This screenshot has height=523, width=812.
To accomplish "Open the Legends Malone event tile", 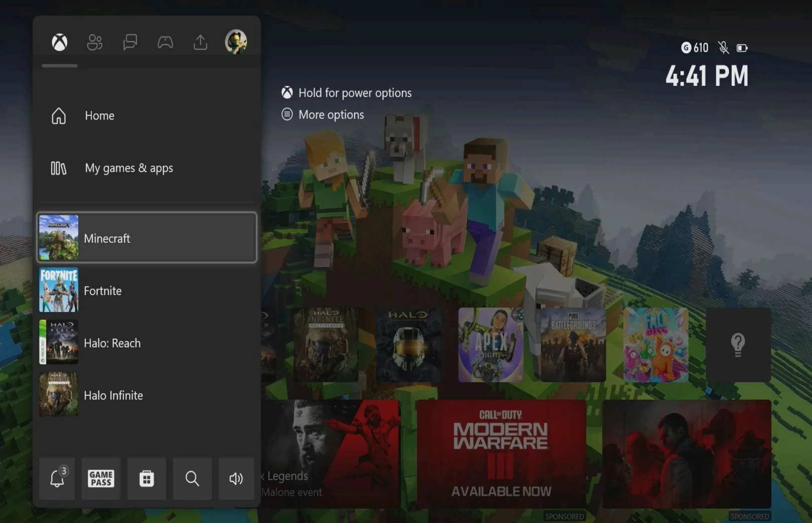I will 331,454.
